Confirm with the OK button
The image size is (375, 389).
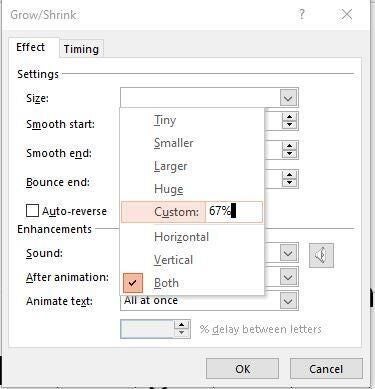(242, 369)
